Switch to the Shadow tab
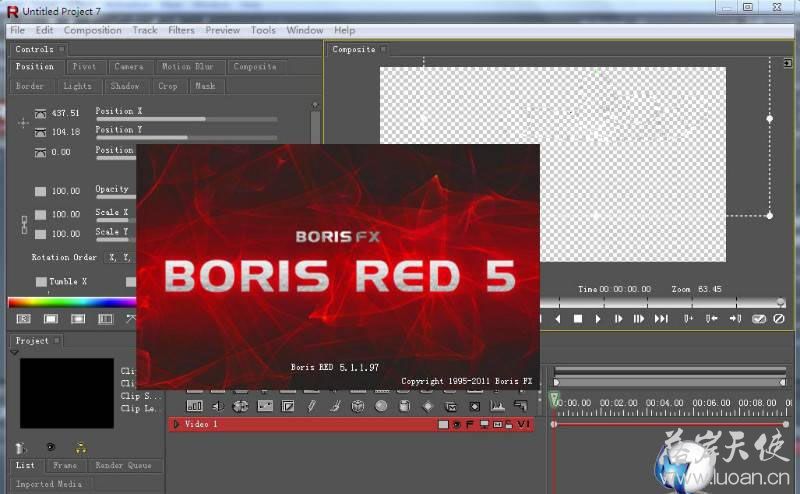The width and height of the screenshot is (800, 494). point(124,86)
